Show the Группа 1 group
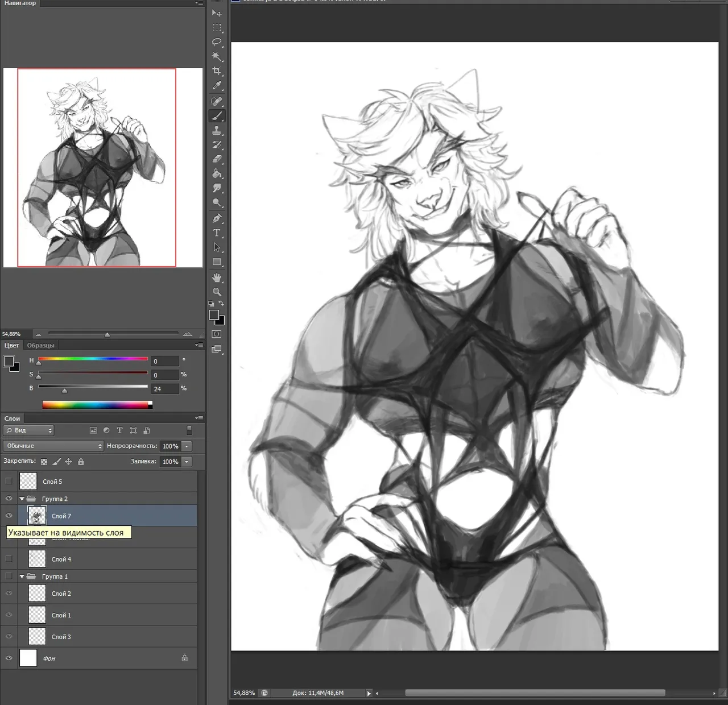Image resolution: width=728 pixels, height=705 pixels. [x=9, y=577]
